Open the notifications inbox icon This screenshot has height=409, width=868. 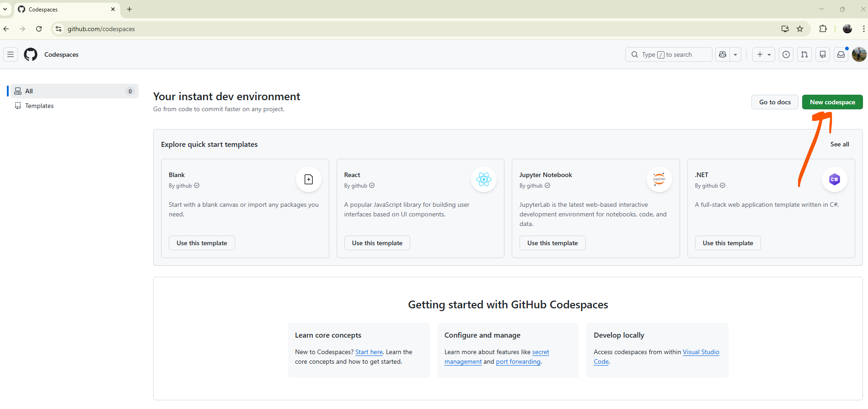tap(841, 54)
